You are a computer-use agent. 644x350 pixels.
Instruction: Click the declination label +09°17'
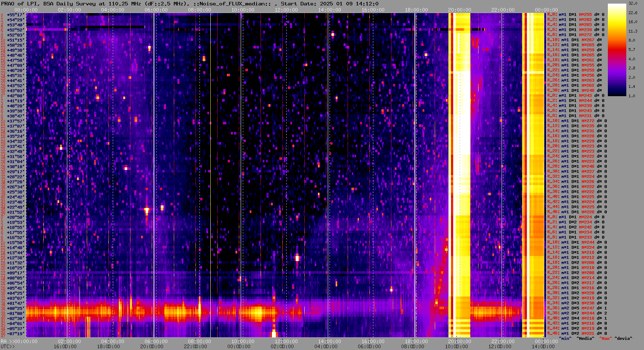click(x=16, y=273)
